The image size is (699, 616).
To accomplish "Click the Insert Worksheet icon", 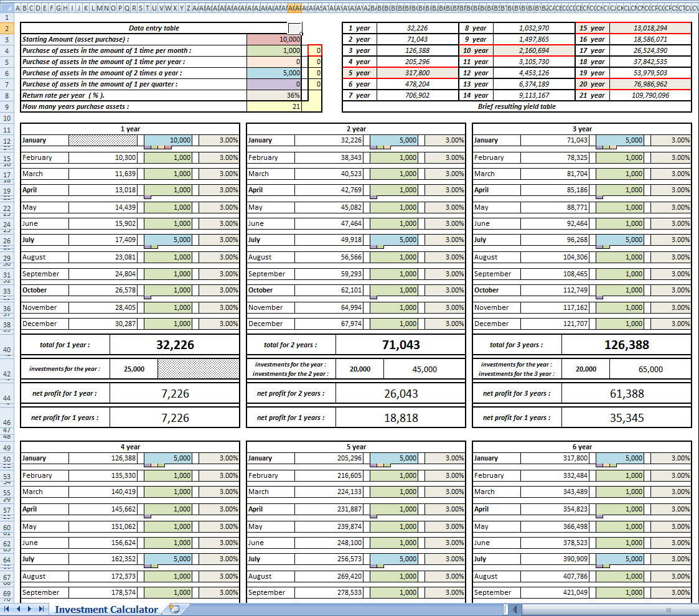I will tap(175, 609).
